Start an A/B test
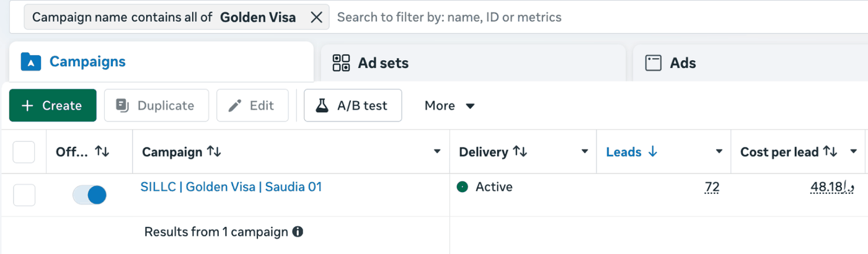 (x=353, y=105)
